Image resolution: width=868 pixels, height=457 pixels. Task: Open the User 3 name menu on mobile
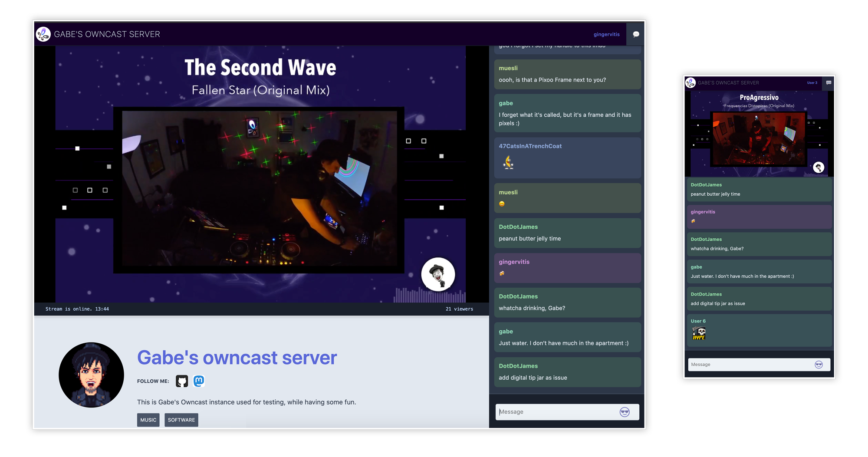click(x=812, y=82)
